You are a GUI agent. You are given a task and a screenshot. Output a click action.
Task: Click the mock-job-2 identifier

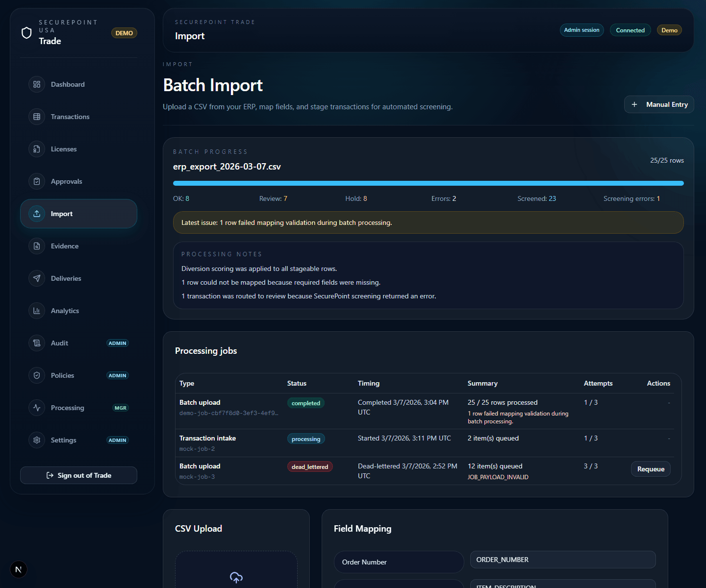click(197, 449)
